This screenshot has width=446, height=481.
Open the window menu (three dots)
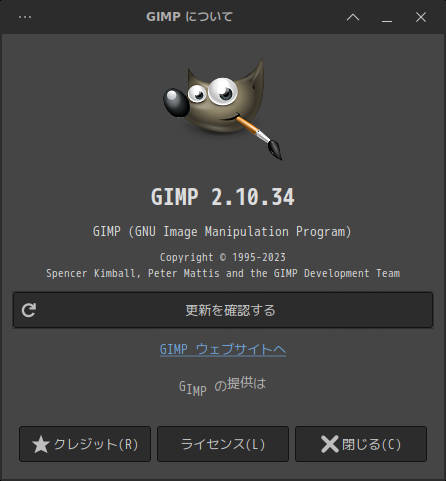pos(25,17)
